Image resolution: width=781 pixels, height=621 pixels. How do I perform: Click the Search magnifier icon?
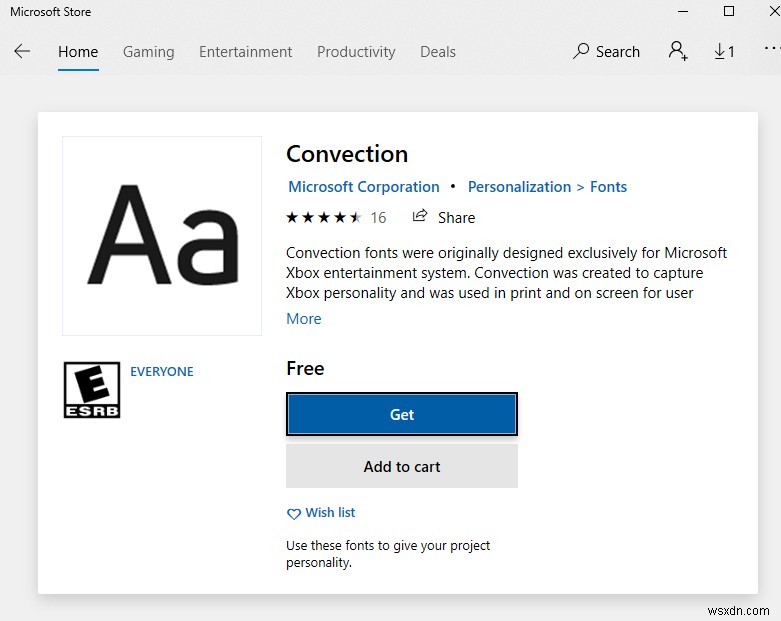[x=581, y=52]
